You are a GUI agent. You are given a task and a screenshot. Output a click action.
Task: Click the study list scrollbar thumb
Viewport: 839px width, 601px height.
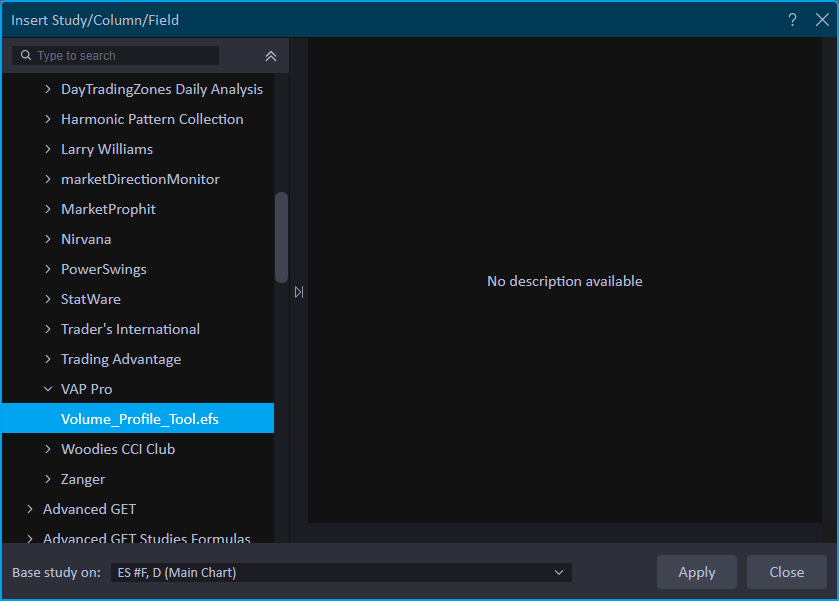(281, 237)
